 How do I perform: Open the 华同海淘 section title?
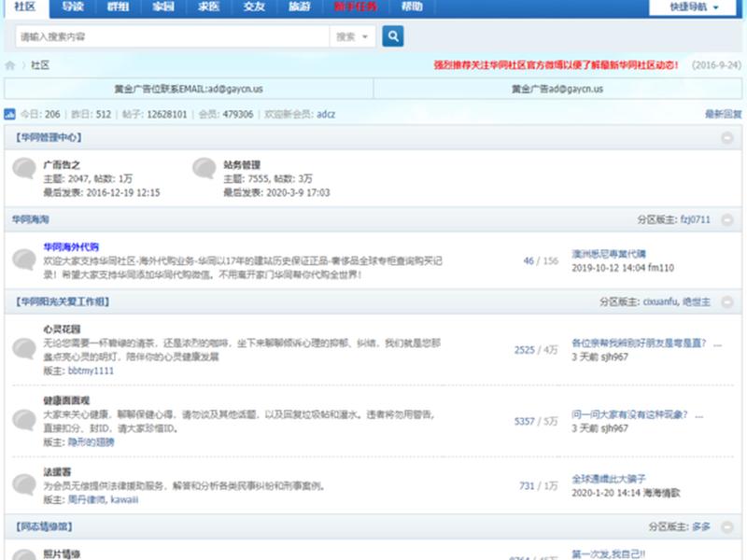[x=31, y=219]
